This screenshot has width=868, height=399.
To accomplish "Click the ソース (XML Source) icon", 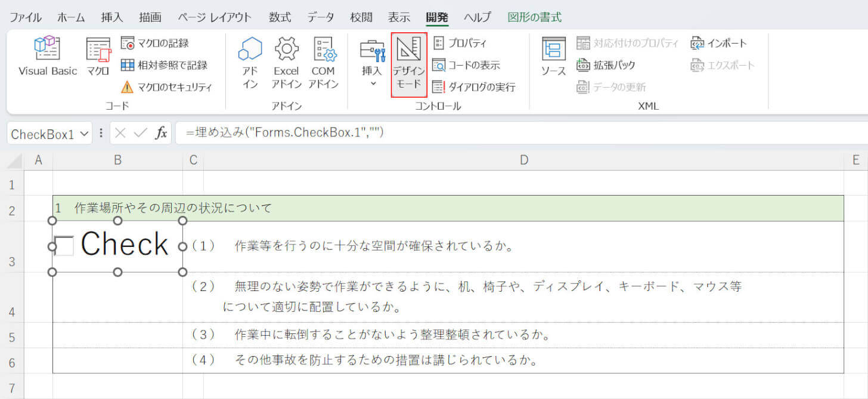I will point(553,57).
